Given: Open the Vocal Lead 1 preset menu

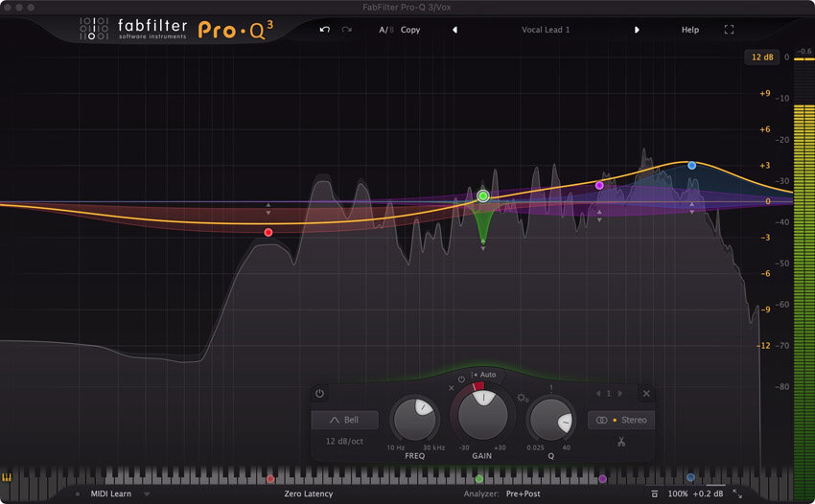Looking at the screenshot, I should coord(546,30).
